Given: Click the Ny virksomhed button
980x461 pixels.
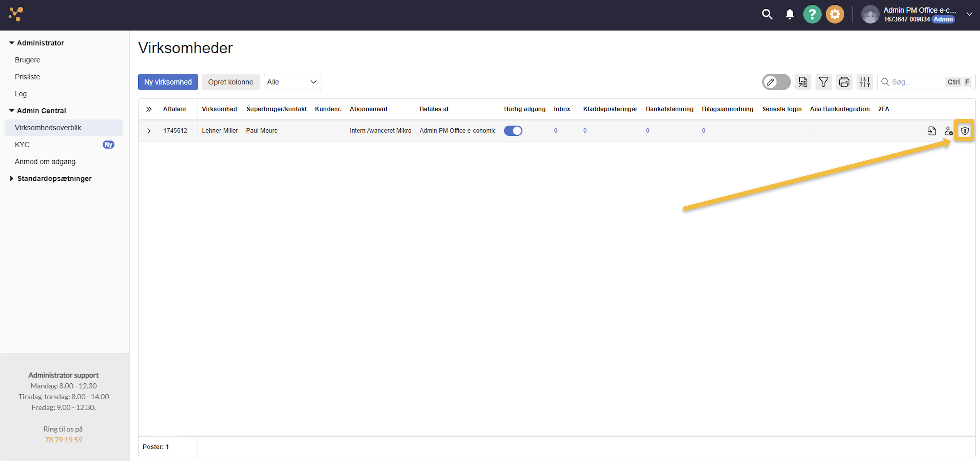Looking at the screenshot, I should (168, 82).
